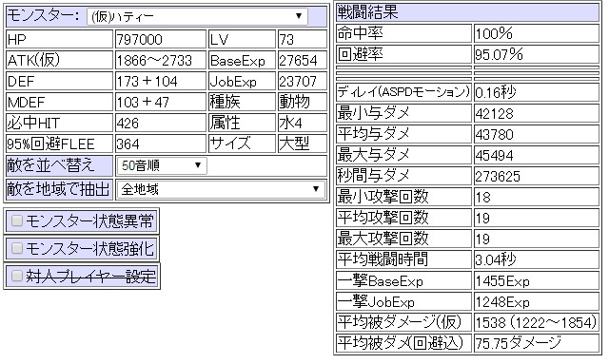
Task: Open the モンスター selection dropdown
Action: coord(197,16)
